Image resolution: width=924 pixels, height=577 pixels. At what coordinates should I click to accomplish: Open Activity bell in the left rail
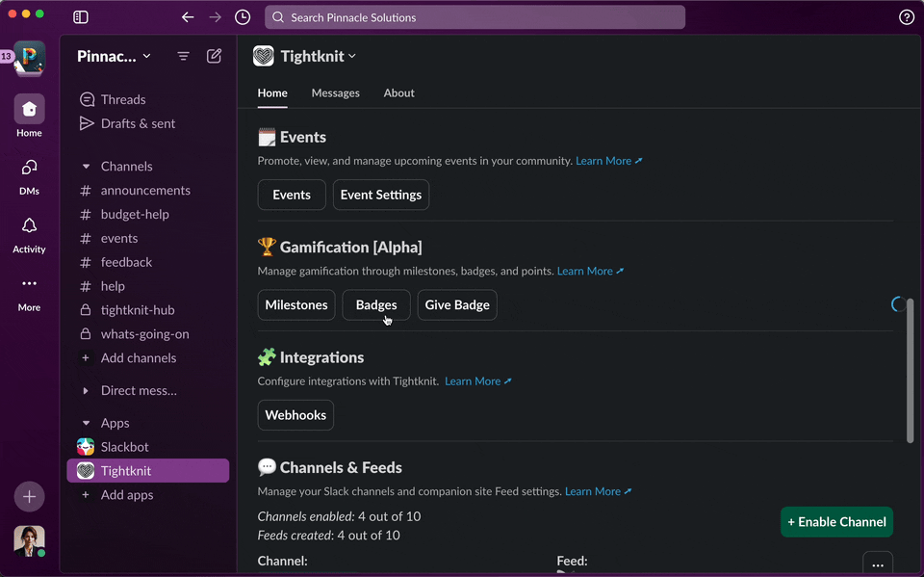tap(29, 235)
